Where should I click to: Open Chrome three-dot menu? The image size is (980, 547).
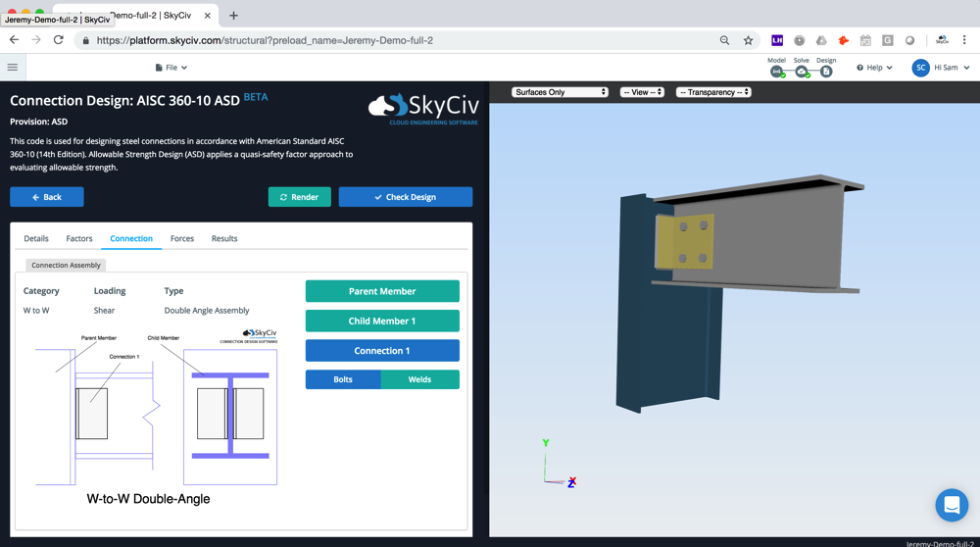click(x=964, y=40)
